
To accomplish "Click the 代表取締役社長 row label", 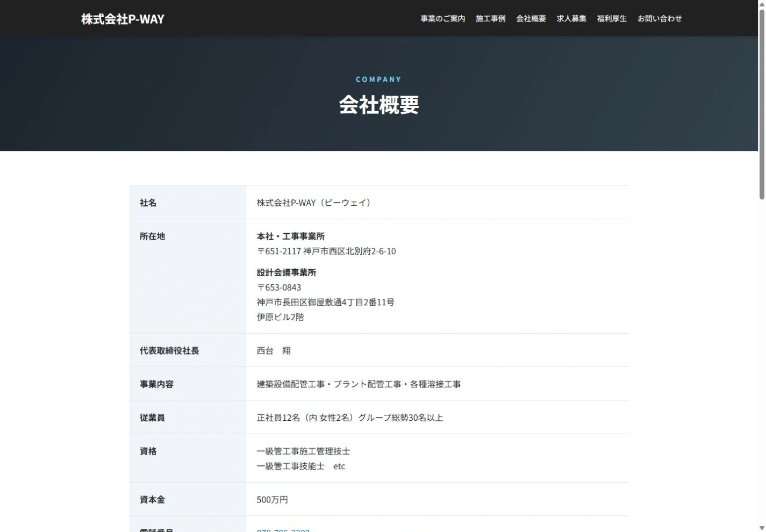I will [169, 350].
